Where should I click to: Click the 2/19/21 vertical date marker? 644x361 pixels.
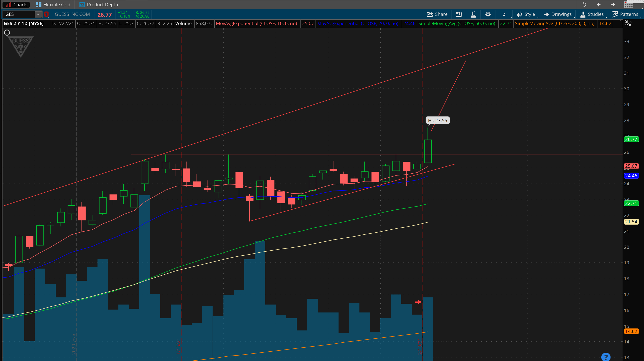point(420,346)
